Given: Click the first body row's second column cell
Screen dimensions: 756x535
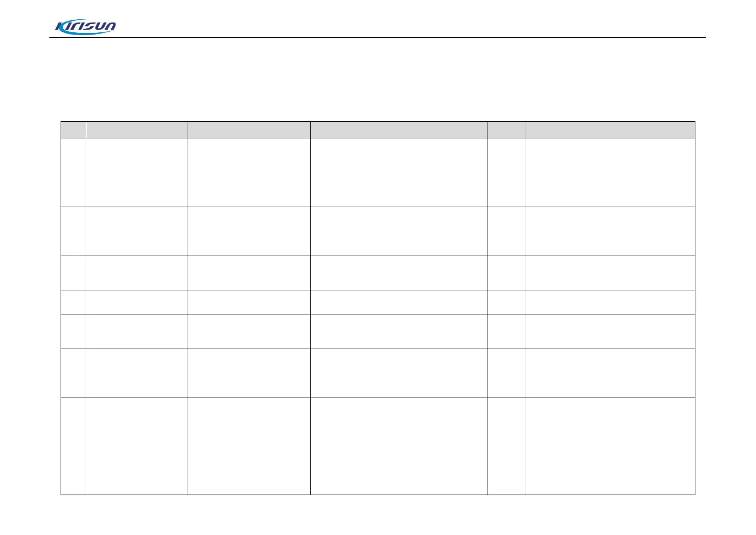Looking at the screenshot, I should (136, 172).
